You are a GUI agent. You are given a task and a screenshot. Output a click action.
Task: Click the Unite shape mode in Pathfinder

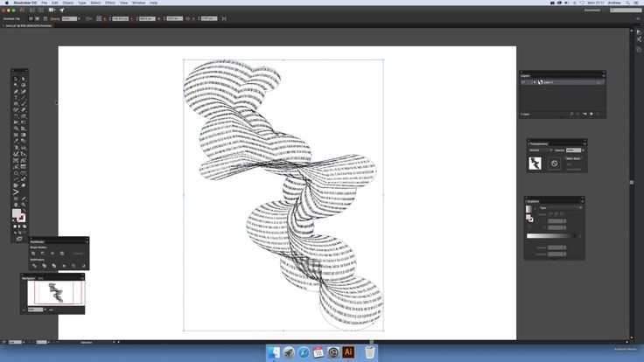point(33,254)
